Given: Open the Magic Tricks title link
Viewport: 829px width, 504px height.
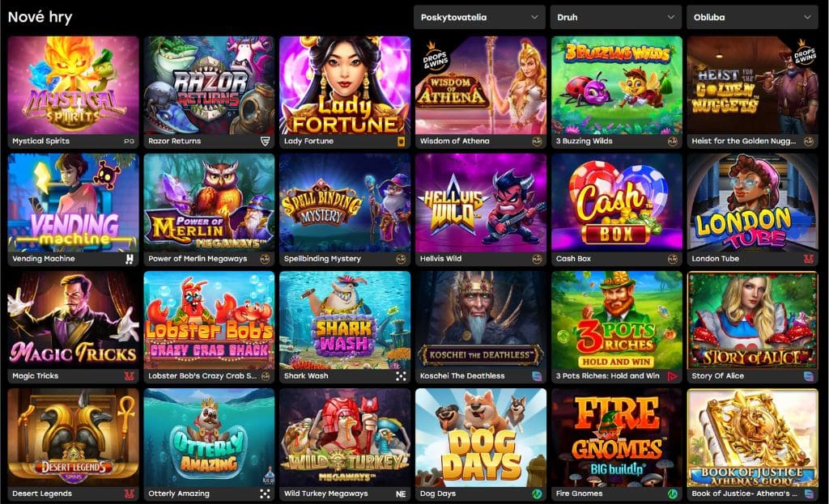Looking at the screenshot, I should pyautogui.click(x=36, y=376).
